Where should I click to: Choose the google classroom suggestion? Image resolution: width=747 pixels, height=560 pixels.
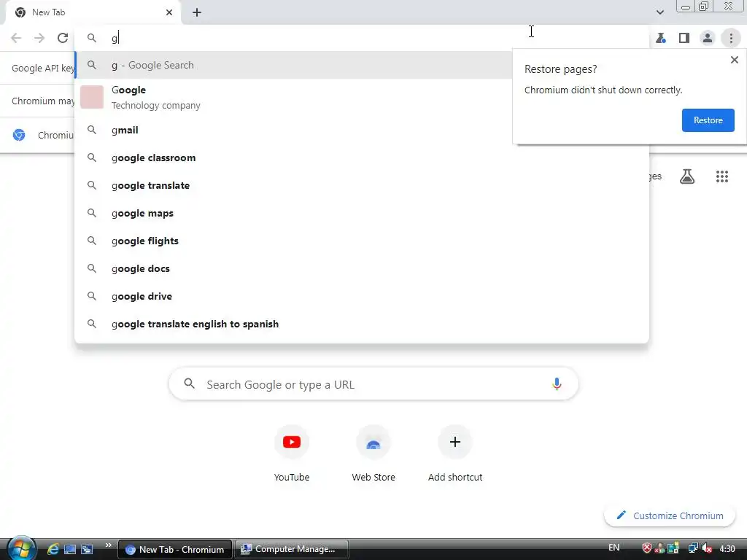click(362, 157)
